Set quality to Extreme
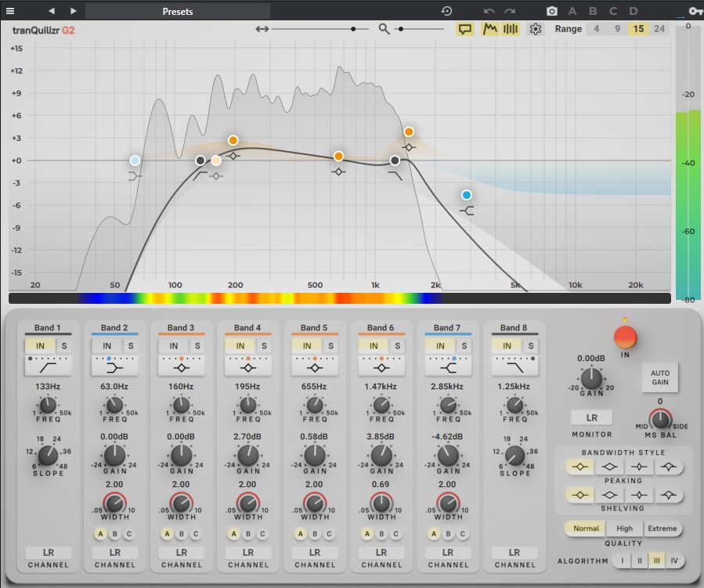The width and height of the screenshot is (704, 588). click(662, 528)
